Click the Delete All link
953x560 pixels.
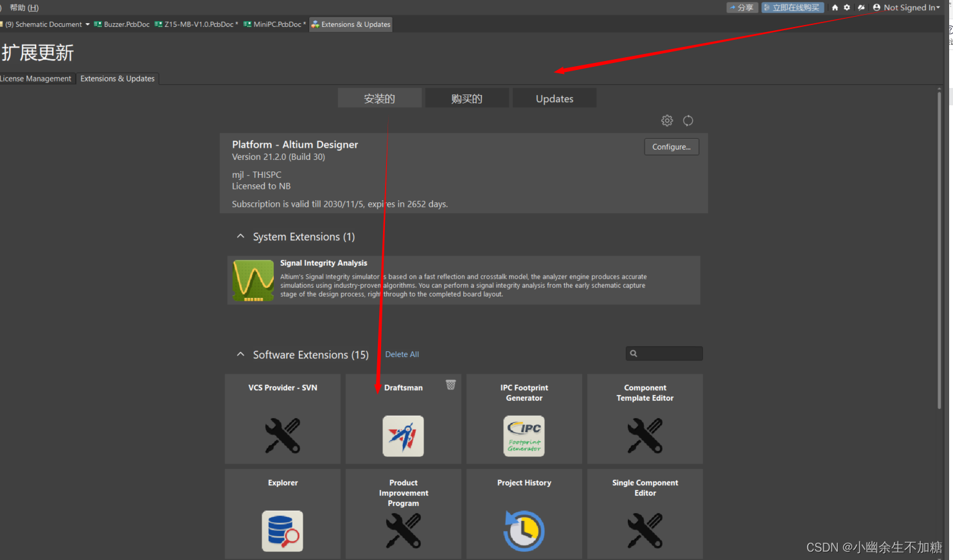[x=402, y=354]
